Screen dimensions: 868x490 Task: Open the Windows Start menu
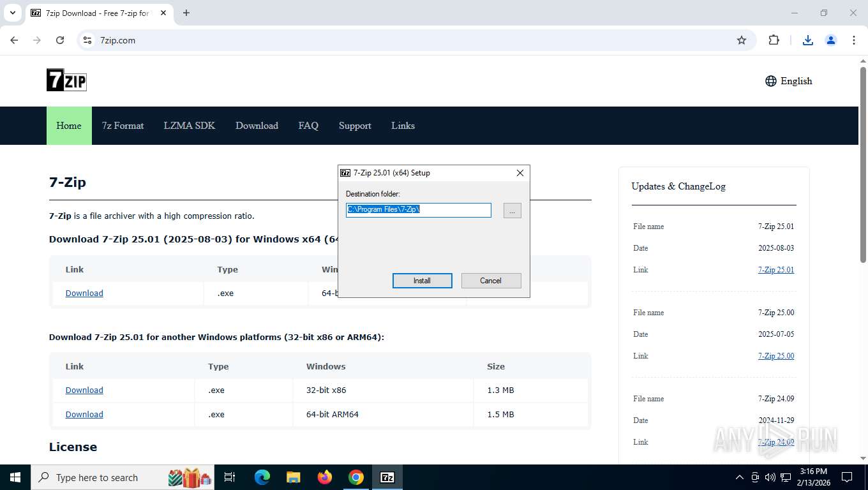point(15,477)
